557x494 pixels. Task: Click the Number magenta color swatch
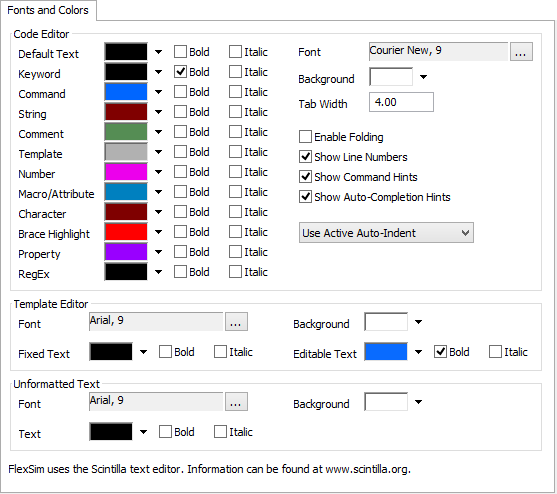(x=126, y=172)
